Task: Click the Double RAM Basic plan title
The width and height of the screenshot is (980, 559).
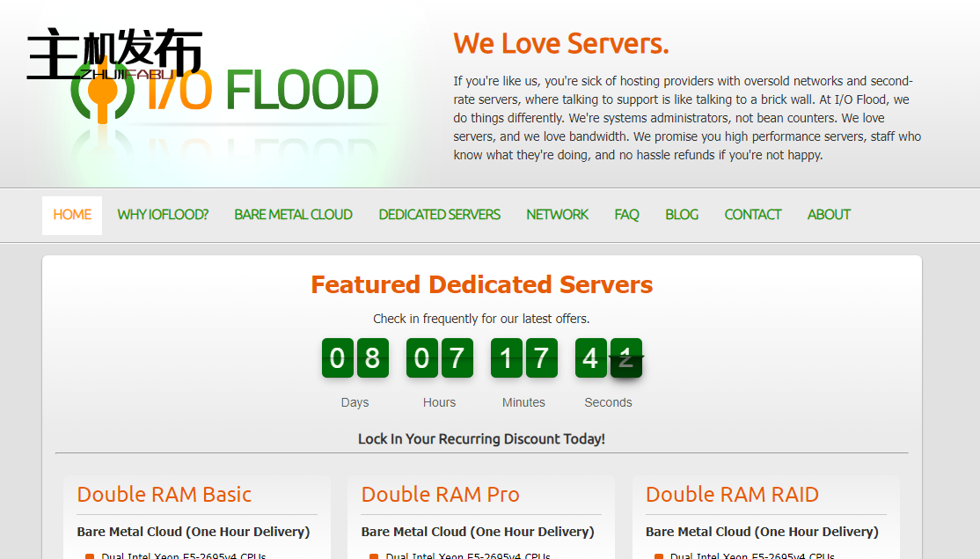Action: click(x=162, y=495)
